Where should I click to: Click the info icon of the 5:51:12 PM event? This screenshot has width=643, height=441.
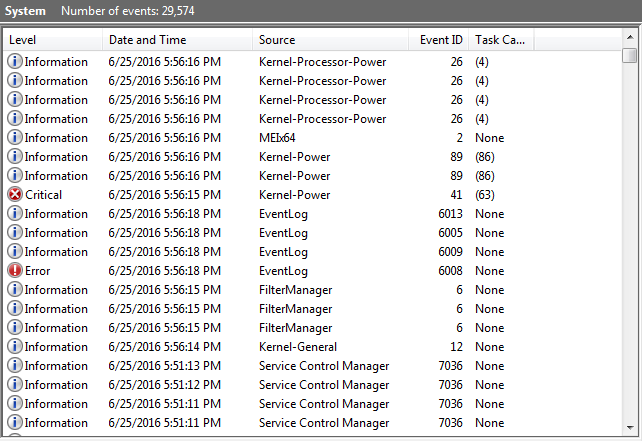tap(15, 385)
